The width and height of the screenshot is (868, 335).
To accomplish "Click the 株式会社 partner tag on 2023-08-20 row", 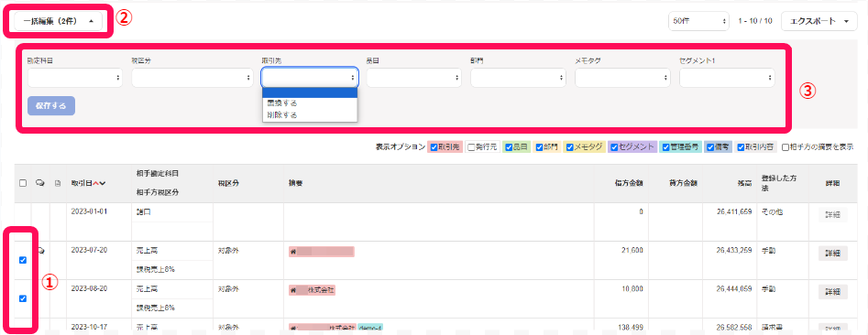I will coord(312,289).
